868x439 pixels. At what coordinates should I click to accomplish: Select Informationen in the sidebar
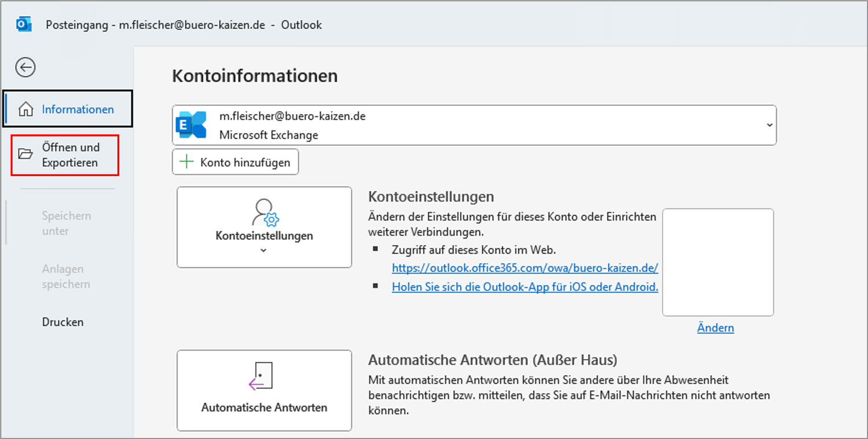pos(78,108)
